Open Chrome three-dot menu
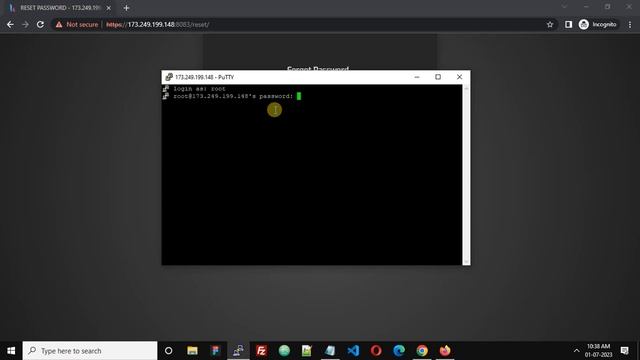Image resolution: width=640 pixels, height=360 pixels. (x=630, y=24)
